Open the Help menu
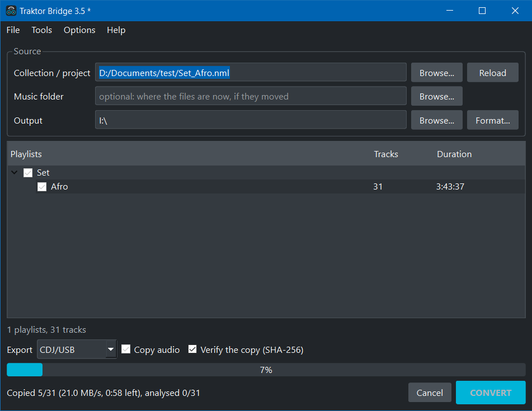 point(116,30)
